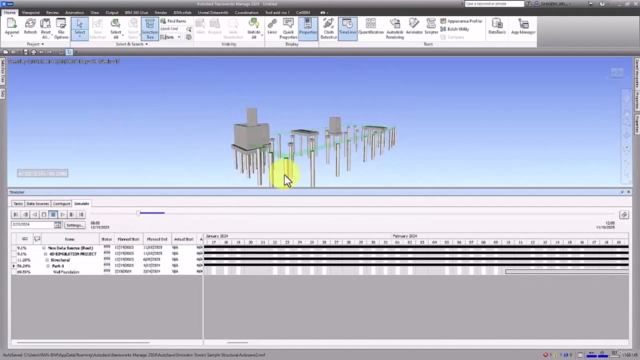Switch to the Review ribbon tab

(x=52, y=13)
